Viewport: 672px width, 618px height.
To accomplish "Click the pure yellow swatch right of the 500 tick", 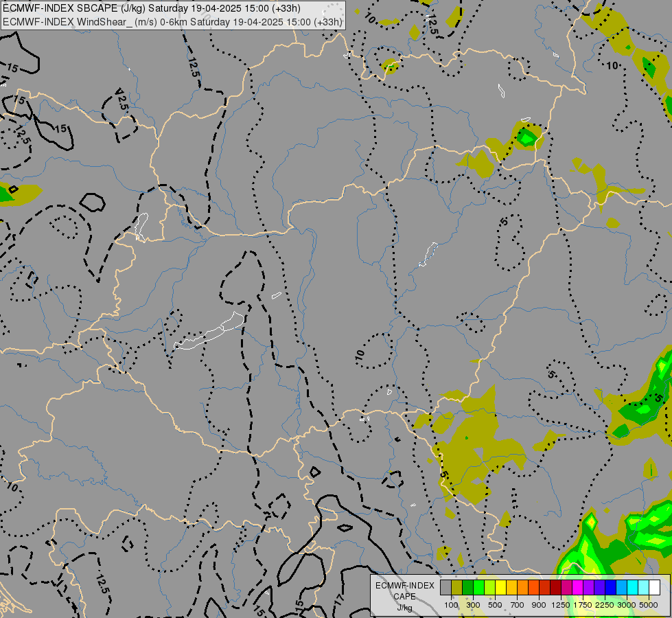I will (501, 588).
